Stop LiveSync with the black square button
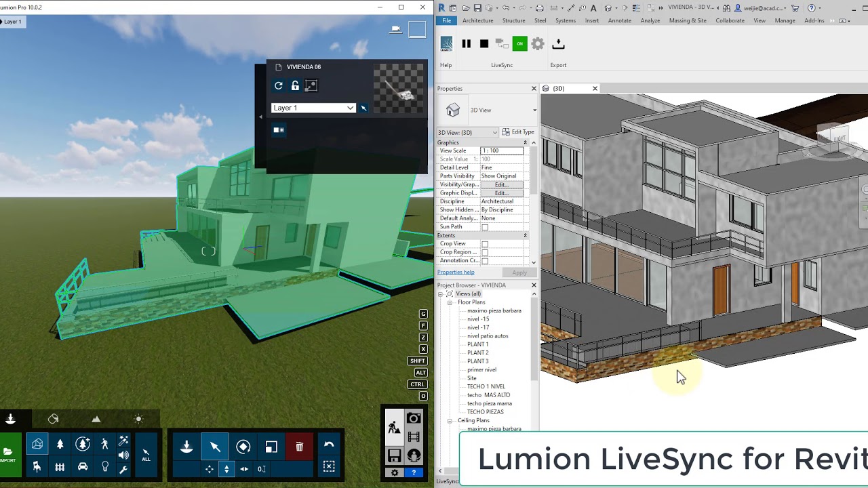The height and width of the screenshot is (488, 868). [484, 44]
